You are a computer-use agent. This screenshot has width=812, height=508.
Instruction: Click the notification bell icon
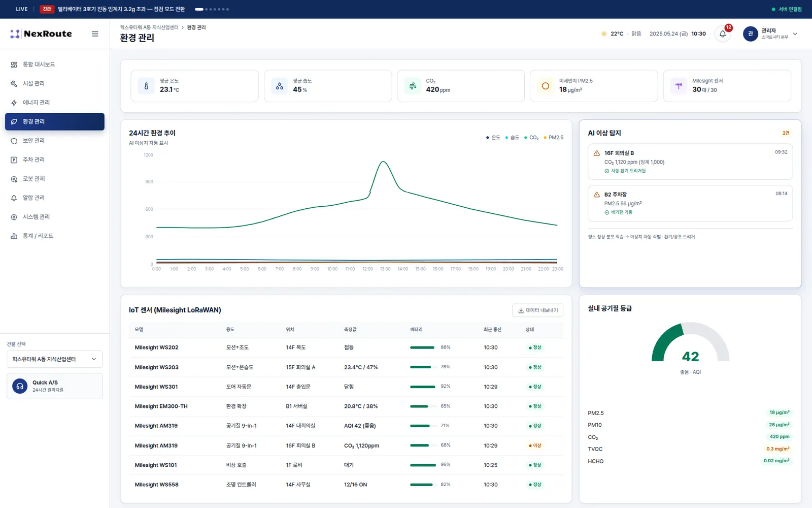point(723,34)
